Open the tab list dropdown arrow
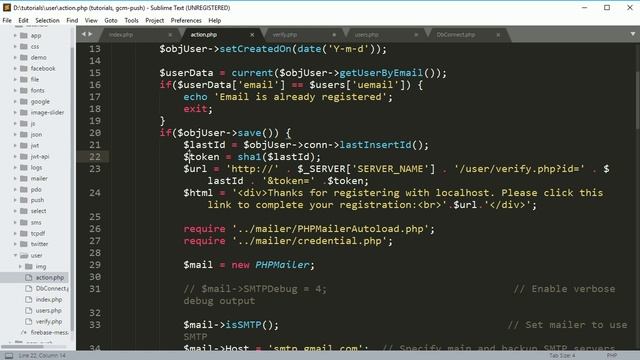640x360 pixels. (x=633, y=34)
